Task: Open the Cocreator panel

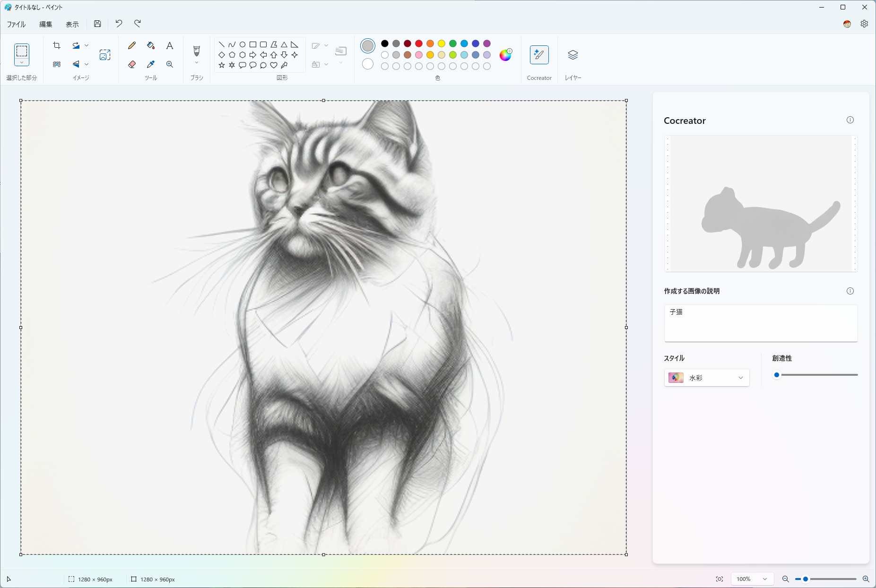Action: pyautogui.click(x=539, y=54)
